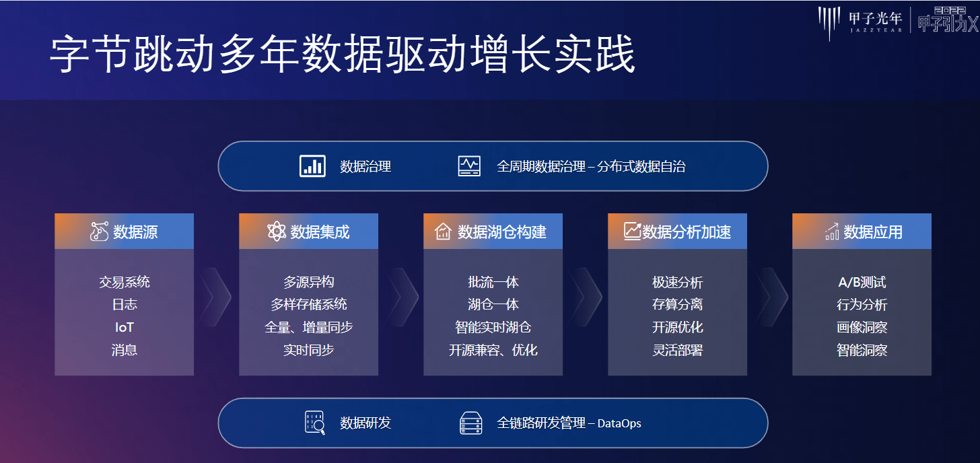
Task: Select the trend chart icon on 数据分析加速 header
Action: [x=632, y=230]
